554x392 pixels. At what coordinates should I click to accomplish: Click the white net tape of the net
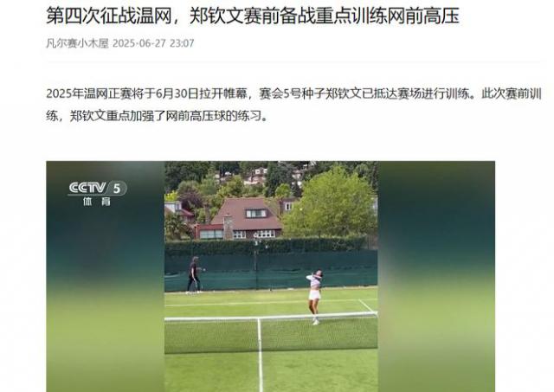[x=271, y=316]
